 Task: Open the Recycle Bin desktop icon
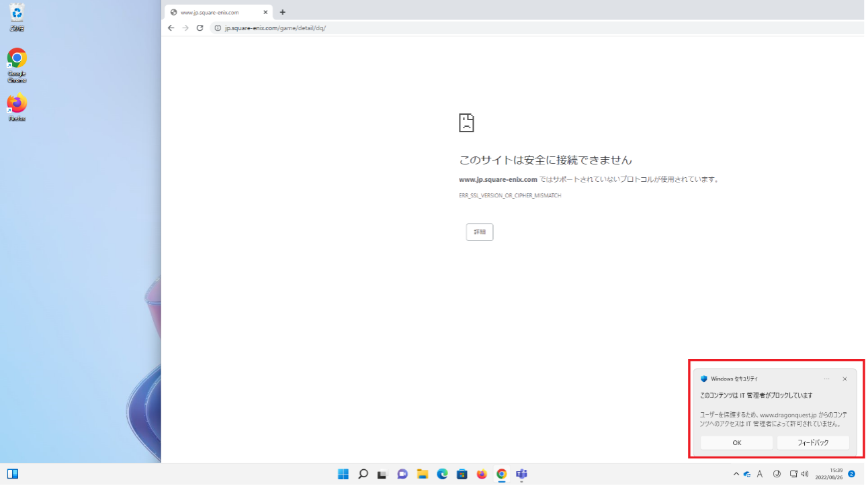click(x=17, y=17)
